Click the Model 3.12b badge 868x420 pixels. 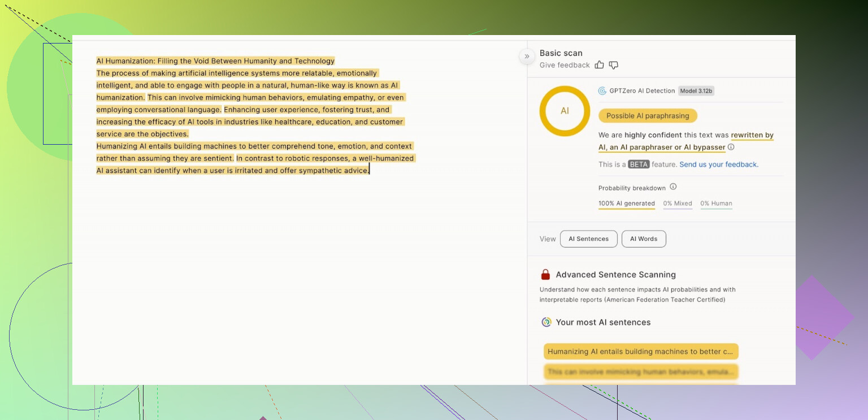pyautogui.click(x=696, y=91)
